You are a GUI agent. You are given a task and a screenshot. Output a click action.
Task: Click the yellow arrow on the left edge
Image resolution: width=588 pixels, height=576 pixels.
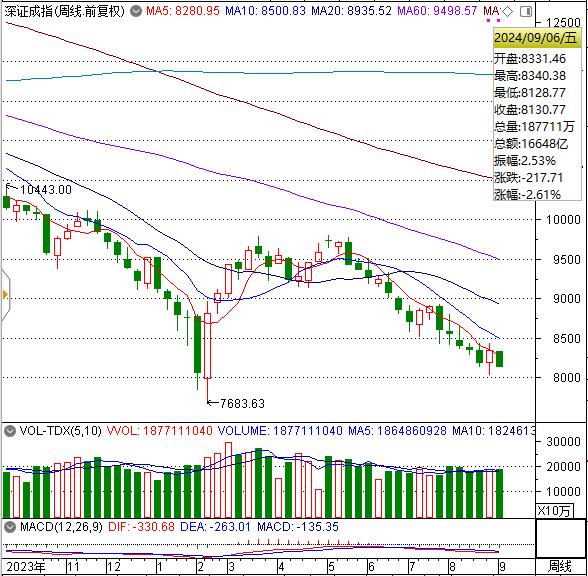[4, 294]
